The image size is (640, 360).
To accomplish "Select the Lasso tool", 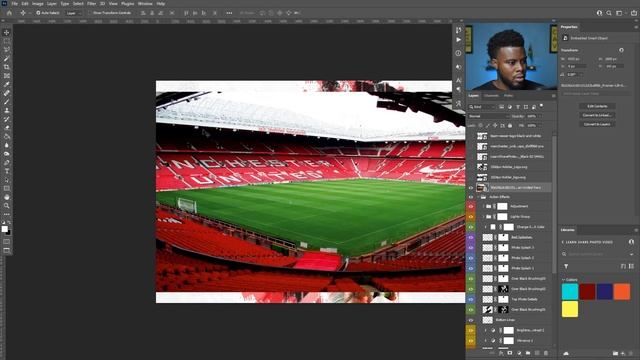I will pos(7,50).
